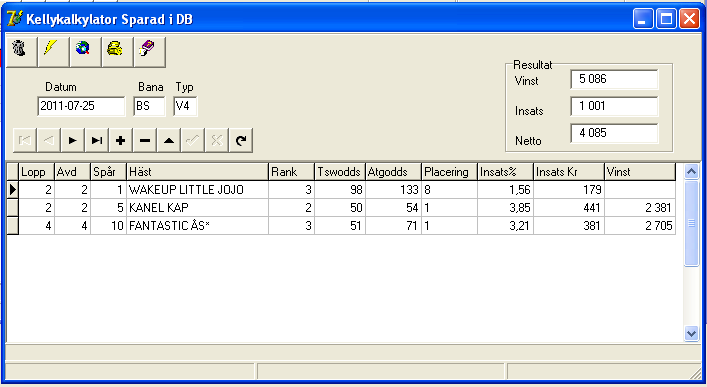Click Insats Kr value 441

pyautogui.click(x=569, y=208)
